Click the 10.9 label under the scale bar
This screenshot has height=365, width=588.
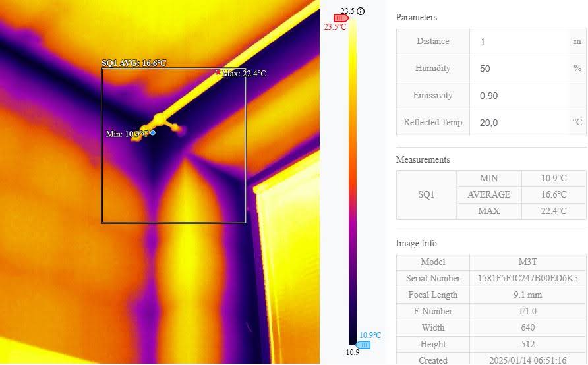coord(353,352)
